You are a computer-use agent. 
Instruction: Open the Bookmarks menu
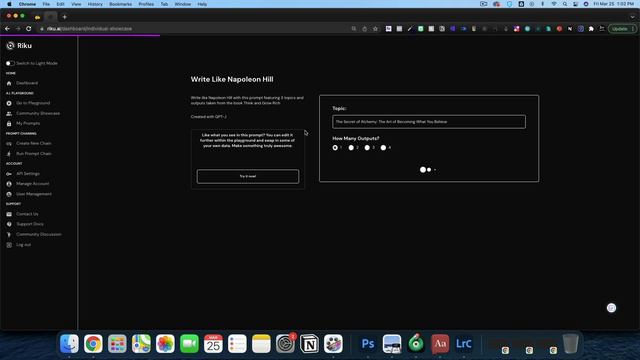[x=120, y=4]
